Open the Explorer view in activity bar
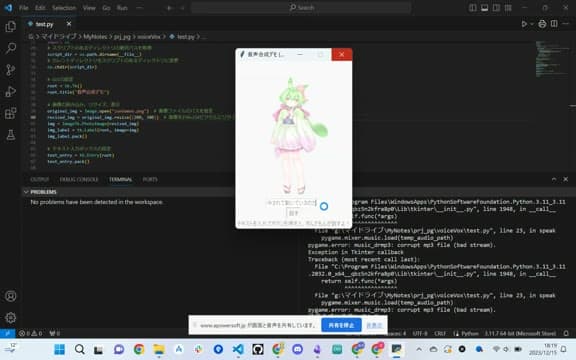576x360 pixels. tap(10, 26)
